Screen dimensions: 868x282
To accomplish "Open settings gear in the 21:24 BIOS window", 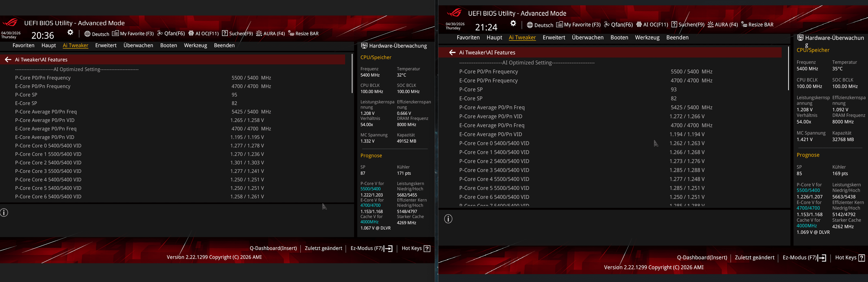I will point(513,23).
